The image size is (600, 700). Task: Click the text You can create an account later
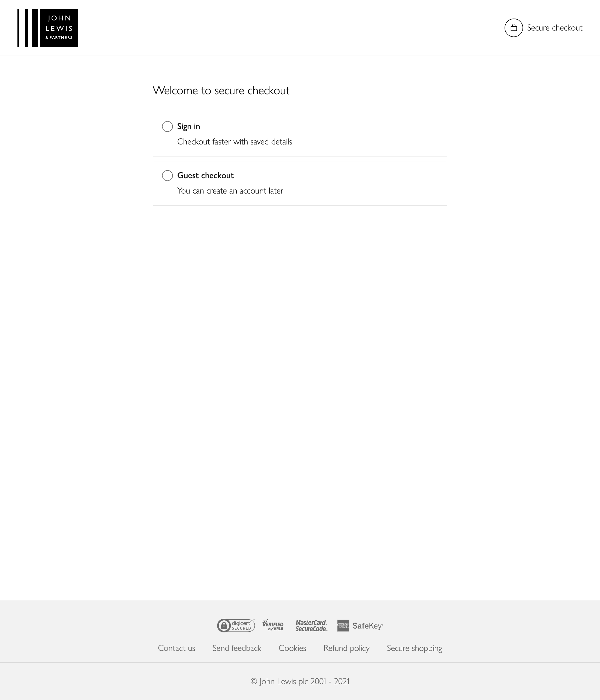coord(230,191)
